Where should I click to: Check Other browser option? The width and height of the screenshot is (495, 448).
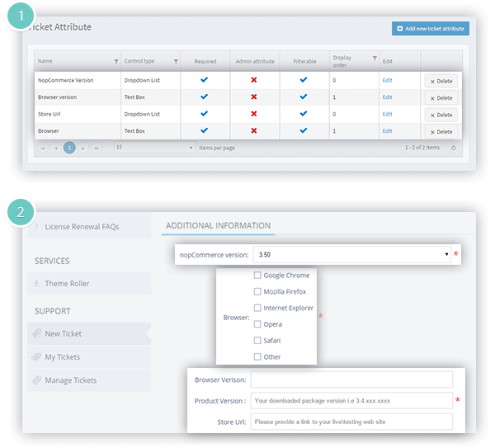(x=257, y=356)
